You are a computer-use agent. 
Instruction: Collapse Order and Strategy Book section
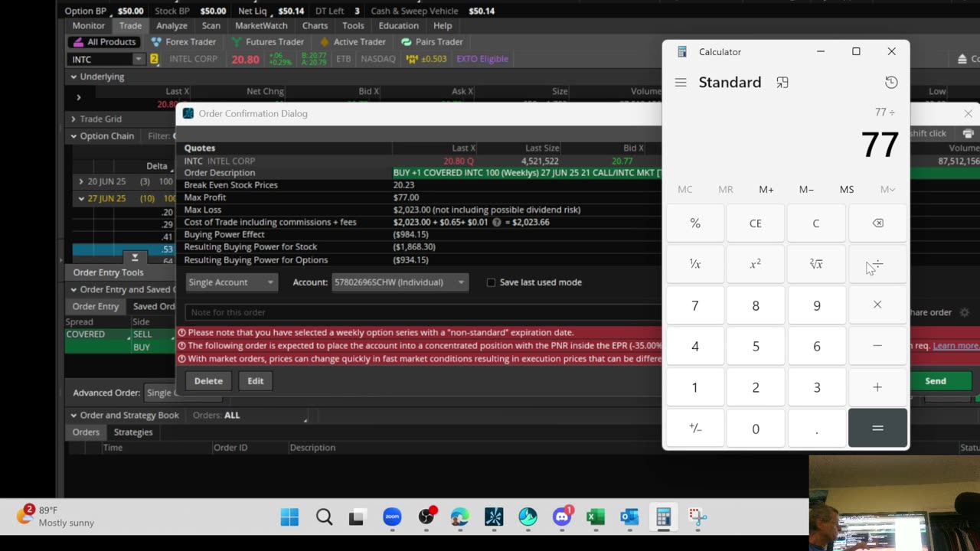click(73, 415)
